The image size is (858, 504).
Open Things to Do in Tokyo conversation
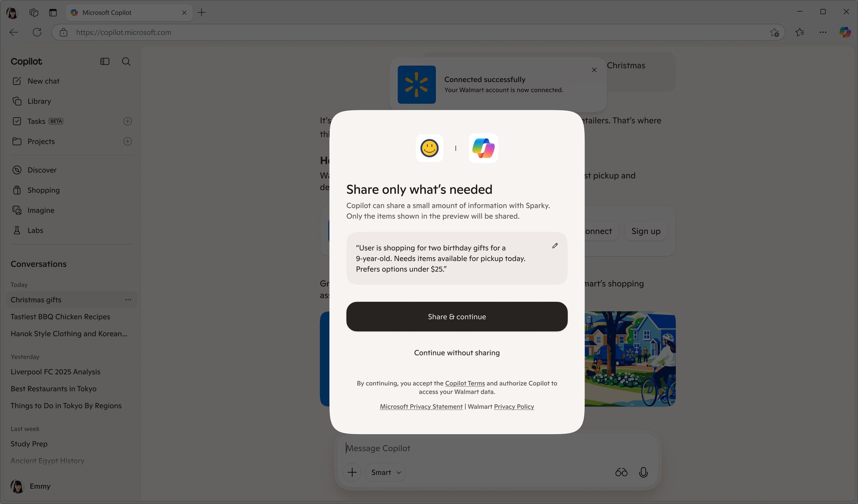click(66, 406)
